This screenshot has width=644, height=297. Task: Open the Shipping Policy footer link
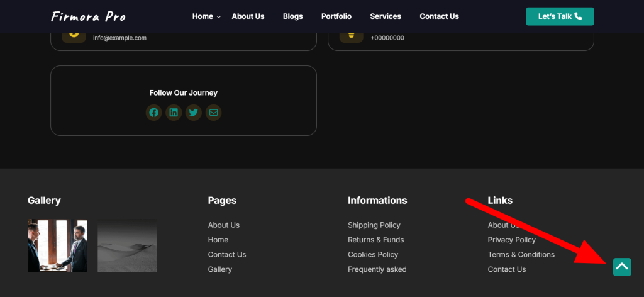(x=374, y=225)
